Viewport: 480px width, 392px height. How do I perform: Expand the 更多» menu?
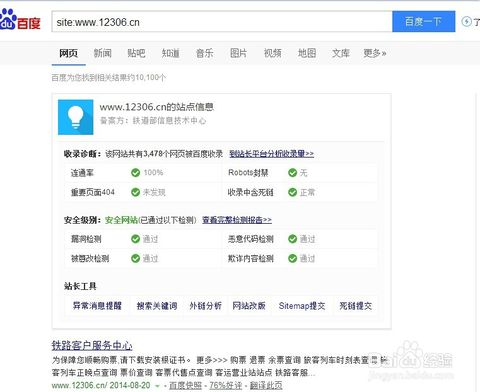click(x=375, y=53)
